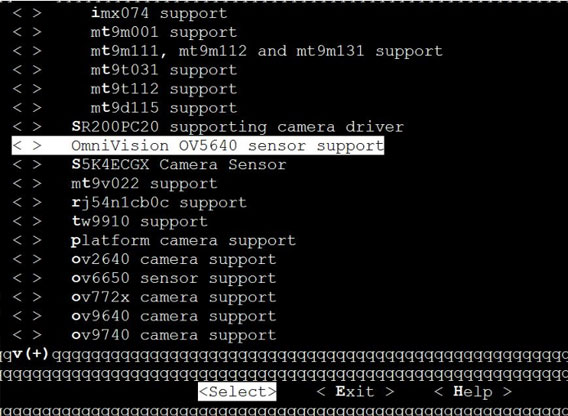568x416 pixels.
Task: Select the S5K4ECGX Camera Sensor entry
Action: pyautogui.click(x=179, y=165)
